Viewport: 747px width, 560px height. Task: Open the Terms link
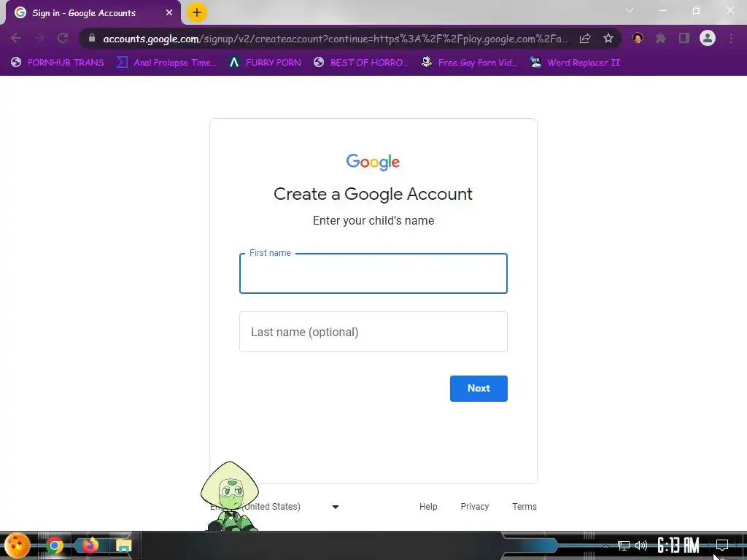(525, 507)
